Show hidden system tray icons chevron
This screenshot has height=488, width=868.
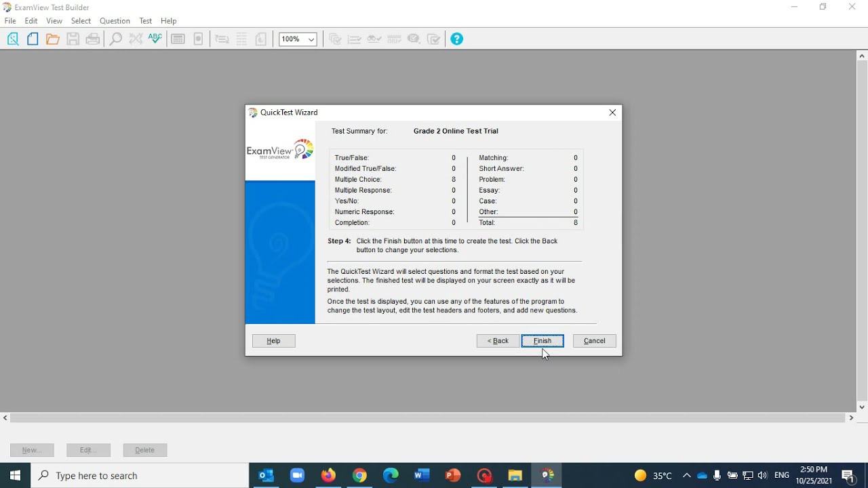click(x=686, y=476)
